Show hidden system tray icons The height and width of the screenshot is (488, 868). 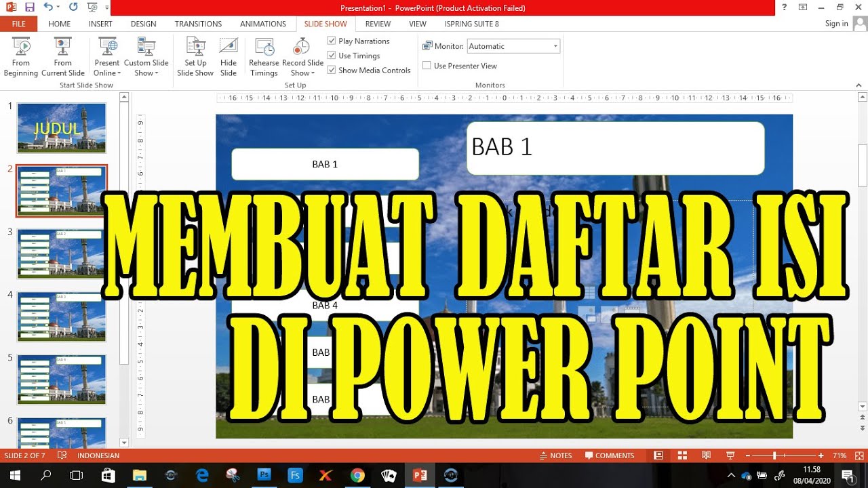coord(732,475)
